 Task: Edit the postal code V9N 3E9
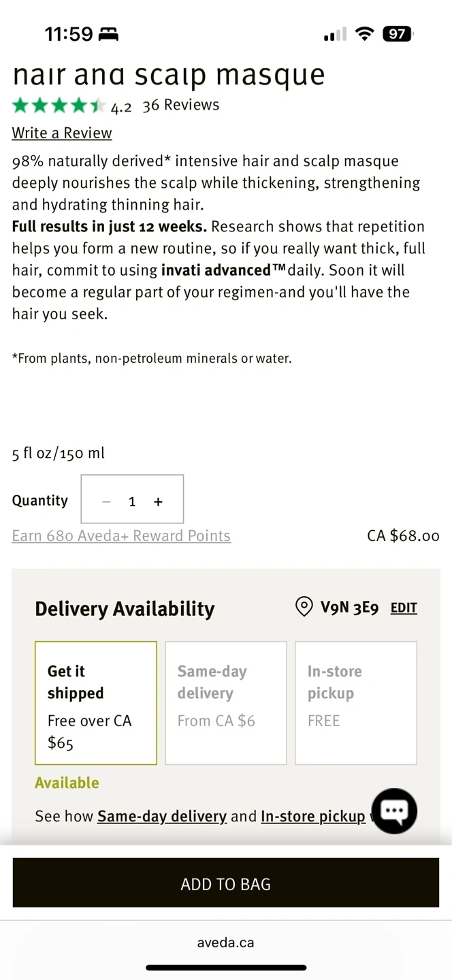[x=403, y=608]
